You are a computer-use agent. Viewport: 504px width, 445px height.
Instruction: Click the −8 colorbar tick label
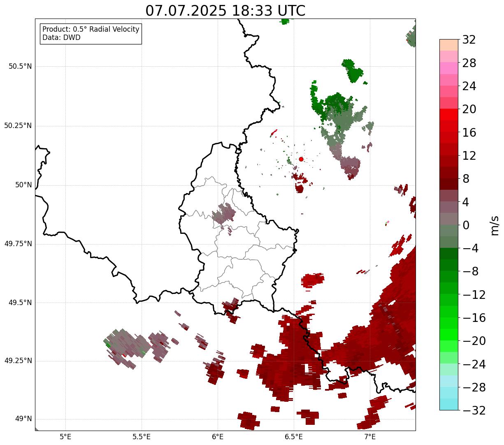[x=470, y=272]
